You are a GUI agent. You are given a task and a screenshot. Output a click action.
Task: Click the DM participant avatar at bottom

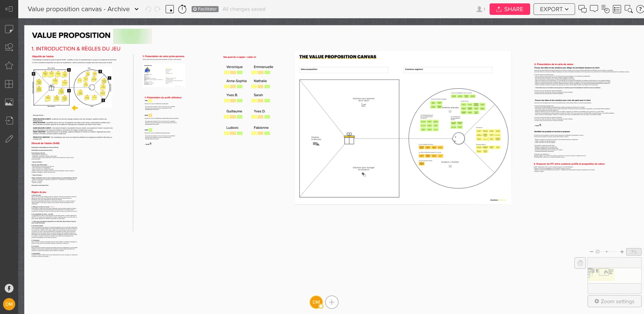316,302
